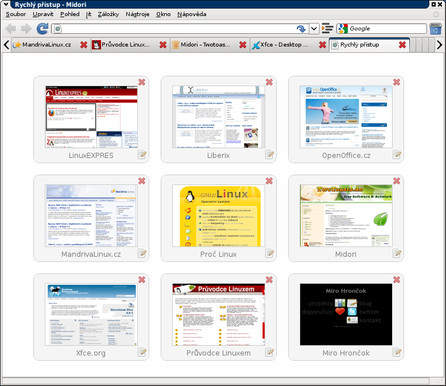Screen dimensions: 446x386
Task: Edit the Midori speed dial shortcut title
Action: coord(397,253)
